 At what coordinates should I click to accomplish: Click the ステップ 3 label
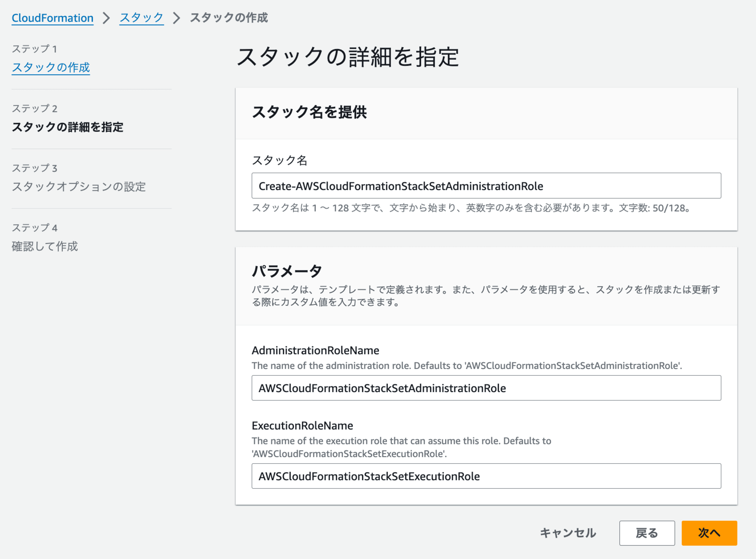(x=34, y=168)
